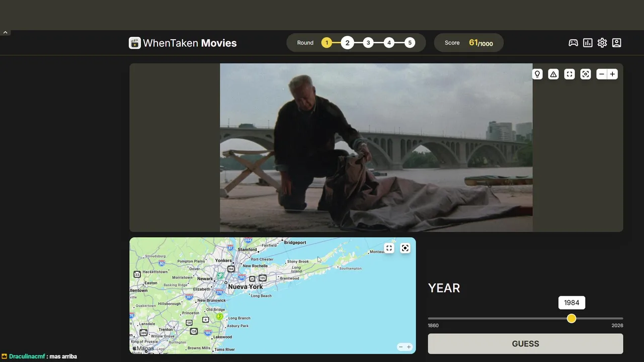This screenshot has width=644, height=362.
Task: Zoom in the movie image with the plus button
Action: [612, 74]
